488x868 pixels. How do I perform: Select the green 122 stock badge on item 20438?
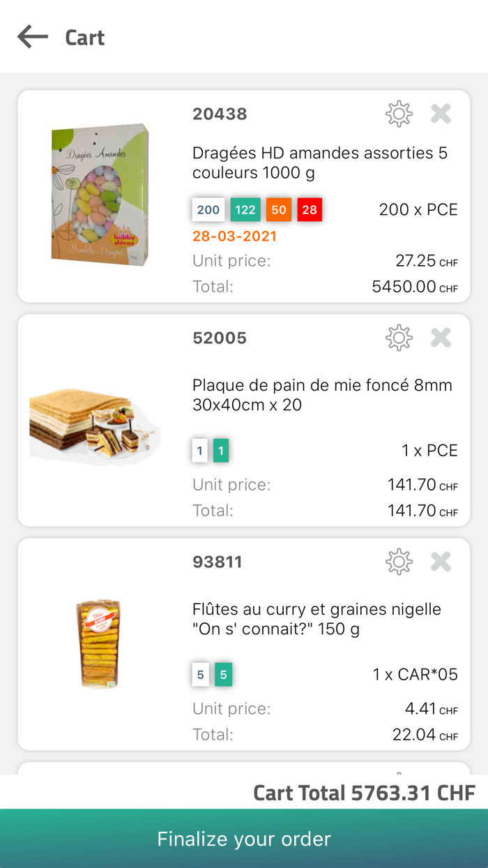[245, 209]
